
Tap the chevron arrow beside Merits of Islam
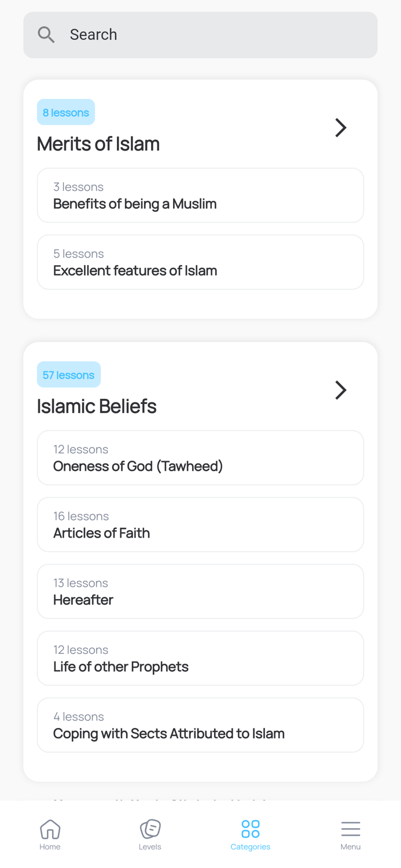(341, 127)
